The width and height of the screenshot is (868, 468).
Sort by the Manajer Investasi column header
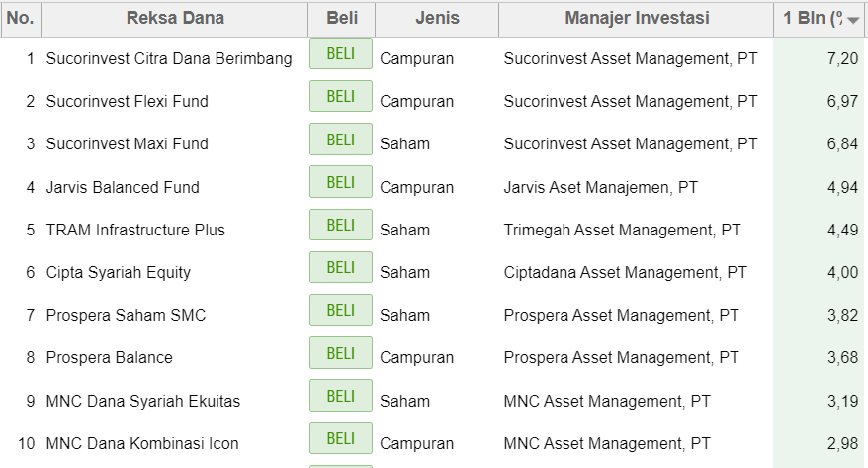637,18
